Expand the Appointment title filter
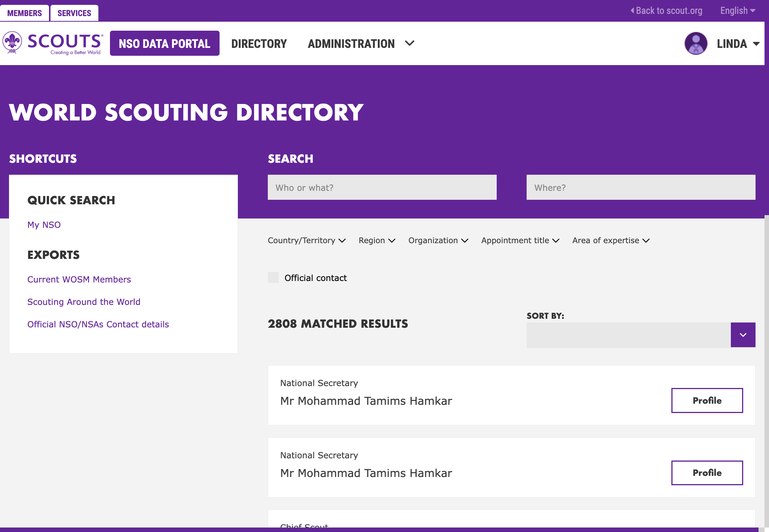Viewport: 769px width, 532px height. (x=520, y=241)
